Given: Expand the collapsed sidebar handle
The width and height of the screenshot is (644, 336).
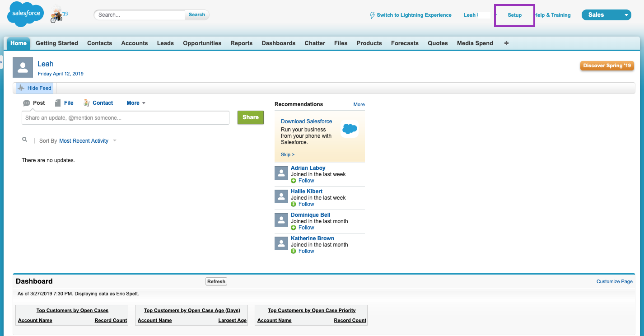Looking at the screenshot, I should 1,61.
